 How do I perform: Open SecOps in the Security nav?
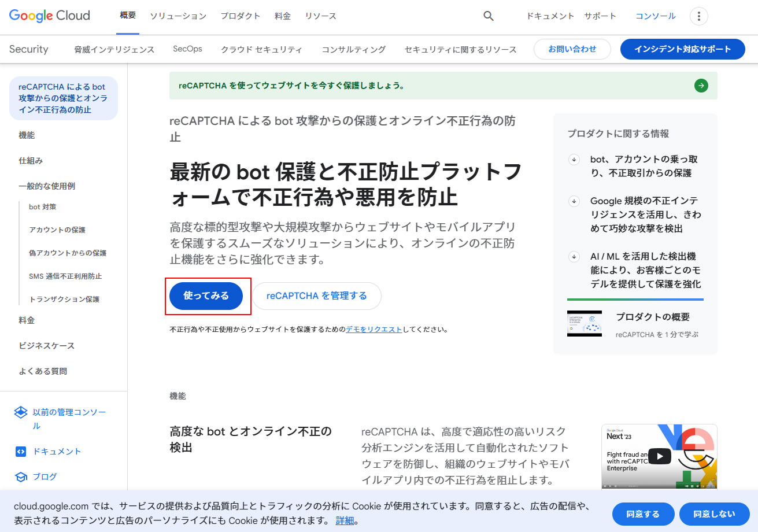188,49
